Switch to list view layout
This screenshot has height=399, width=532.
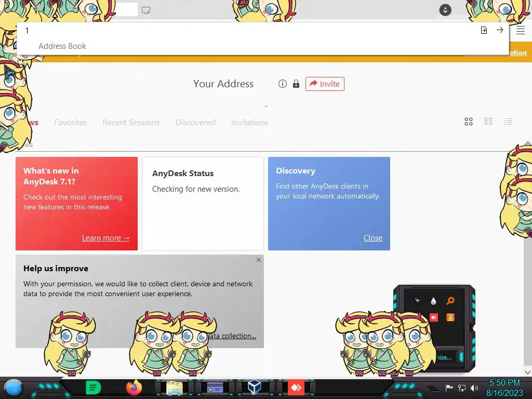508,122
